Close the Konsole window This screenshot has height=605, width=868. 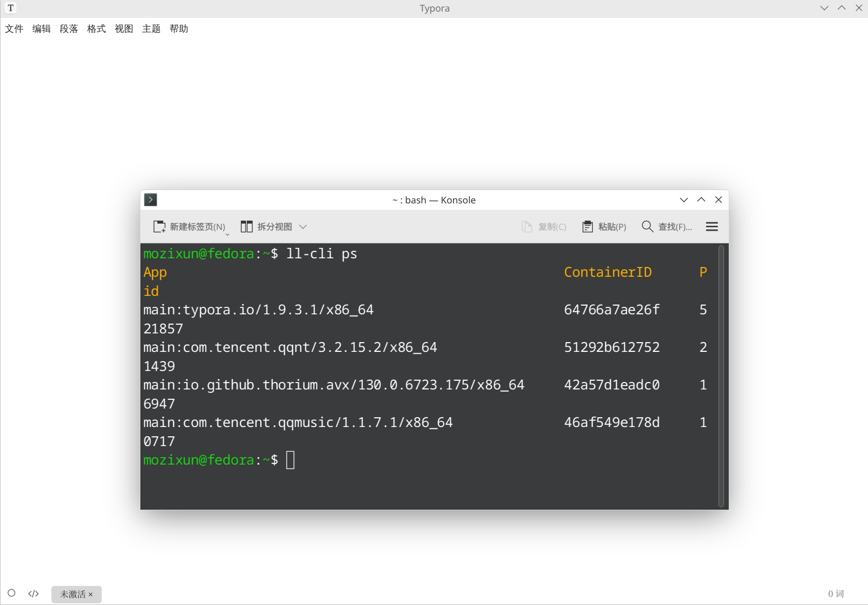[719, 200]
